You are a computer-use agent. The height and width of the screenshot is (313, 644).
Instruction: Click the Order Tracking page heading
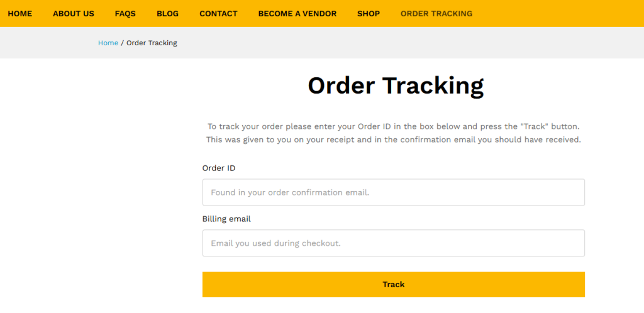click(x=396, y=85)
